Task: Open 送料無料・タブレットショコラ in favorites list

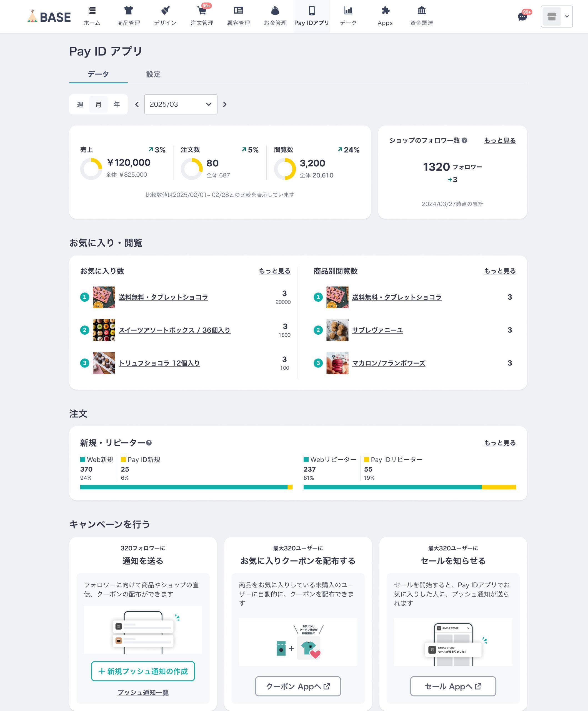Action: pos(163,297)
